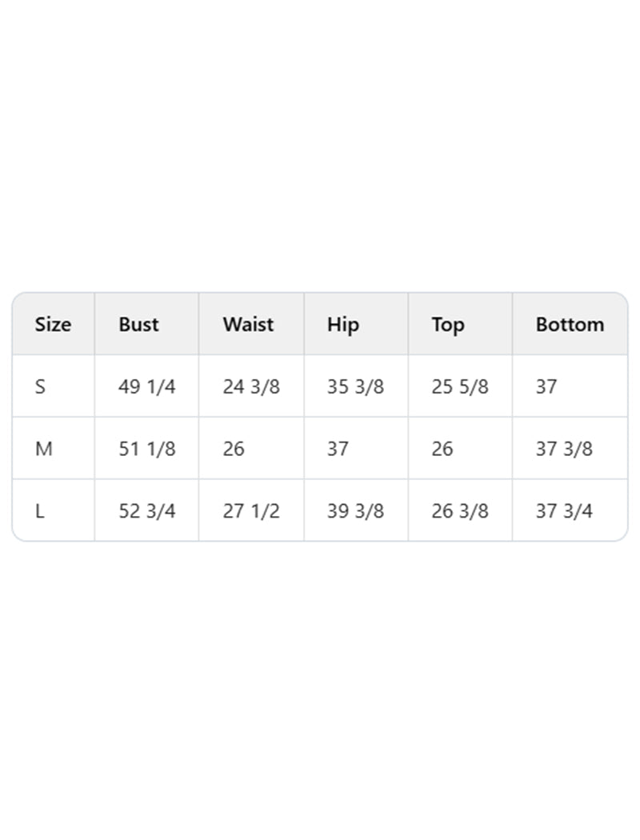
Task: Click the 37 3/8 bottom value
Action: click(564, 449)
